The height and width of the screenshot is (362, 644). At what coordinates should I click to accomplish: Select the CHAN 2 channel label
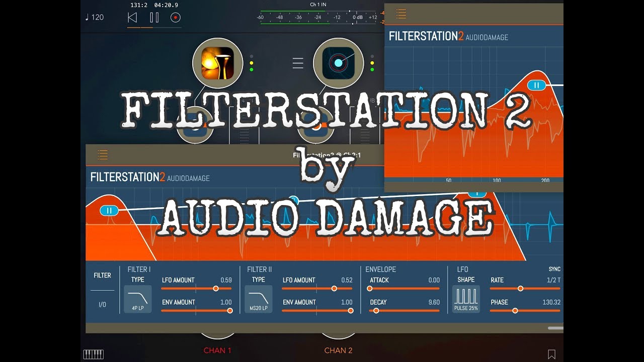tap(338, 350)
